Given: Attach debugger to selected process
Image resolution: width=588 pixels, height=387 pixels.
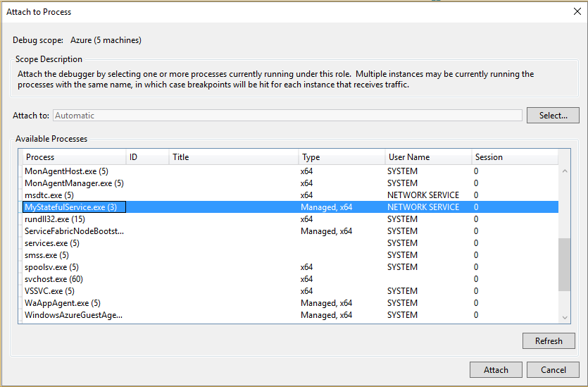Looking at the screenshot, I should coord(496,370).
